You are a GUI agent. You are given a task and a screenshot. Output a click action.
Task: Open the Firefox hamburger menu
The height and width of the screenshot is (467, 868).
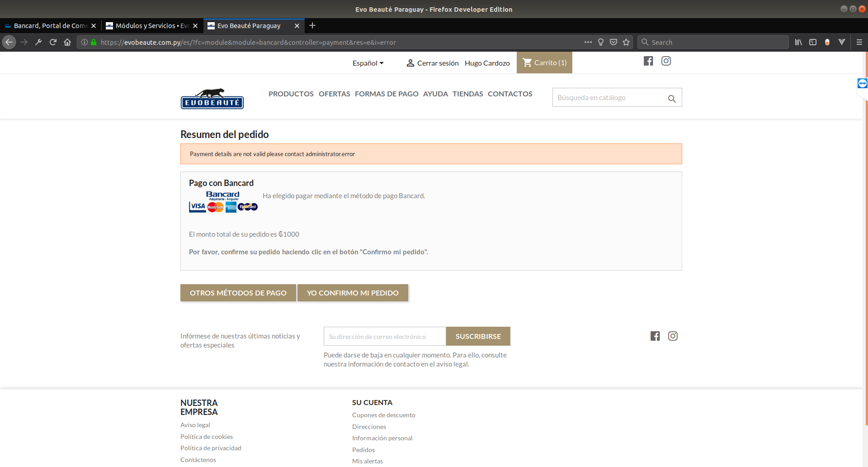(x=859, y=42)
